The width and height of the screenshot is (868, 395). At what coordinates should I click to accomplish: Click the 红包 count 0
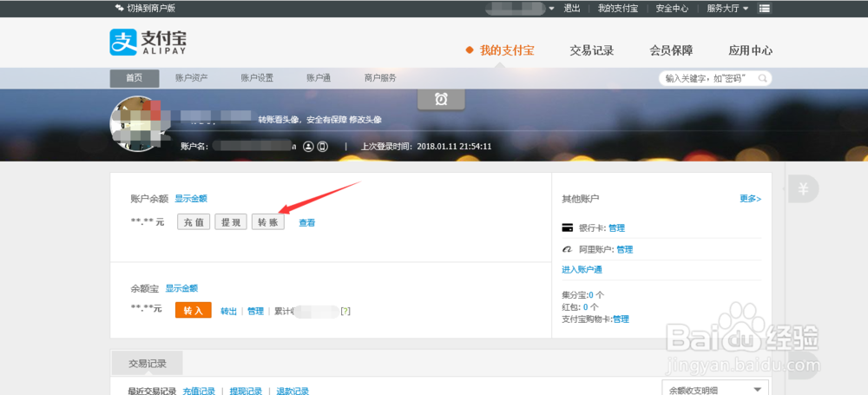pyautogui.click(x=586, y=307)
